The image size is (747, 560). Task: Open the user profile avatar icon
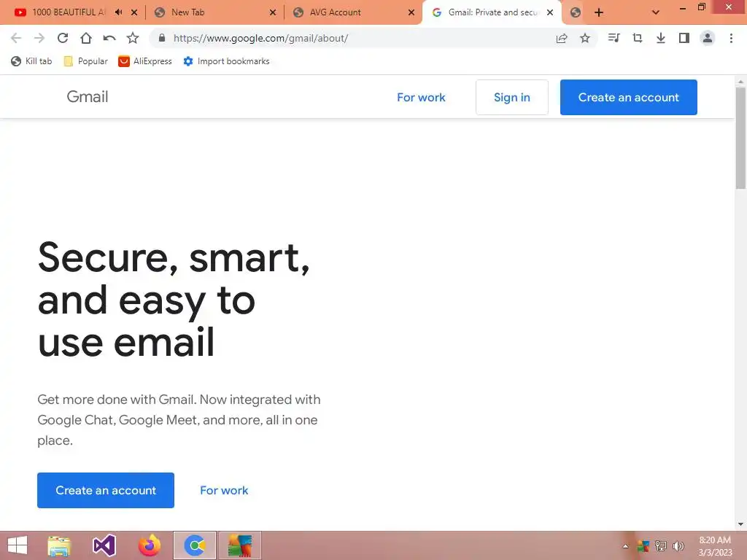point(708,38)
